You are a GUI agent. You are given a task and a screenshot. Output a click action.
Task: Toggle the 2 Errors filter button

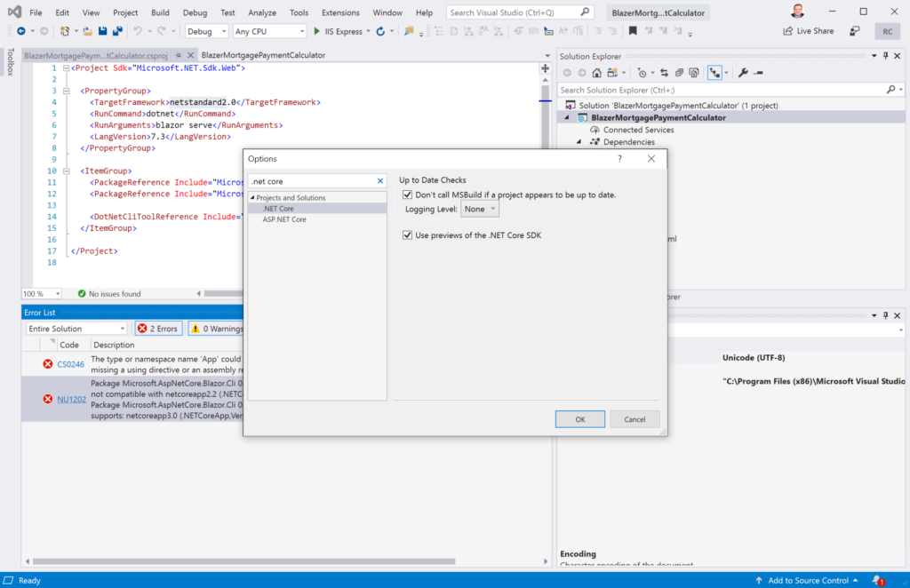pyautogui.click(x=158, y=329)
